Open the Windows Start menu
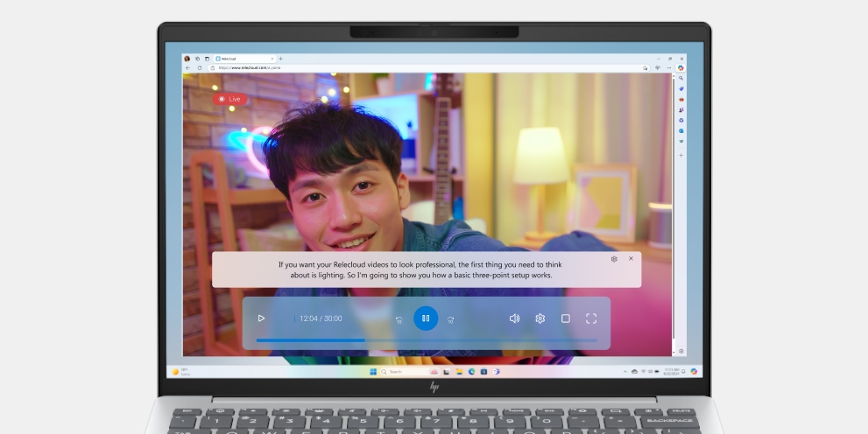 click(373, 372)
